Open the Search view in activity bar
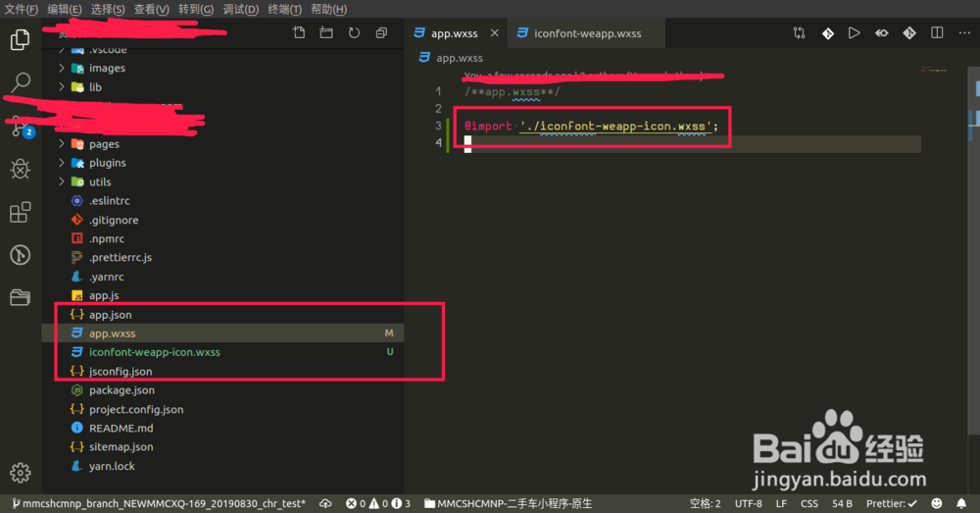The width and height of the screenshot is (980, 513). click(20, 82)
